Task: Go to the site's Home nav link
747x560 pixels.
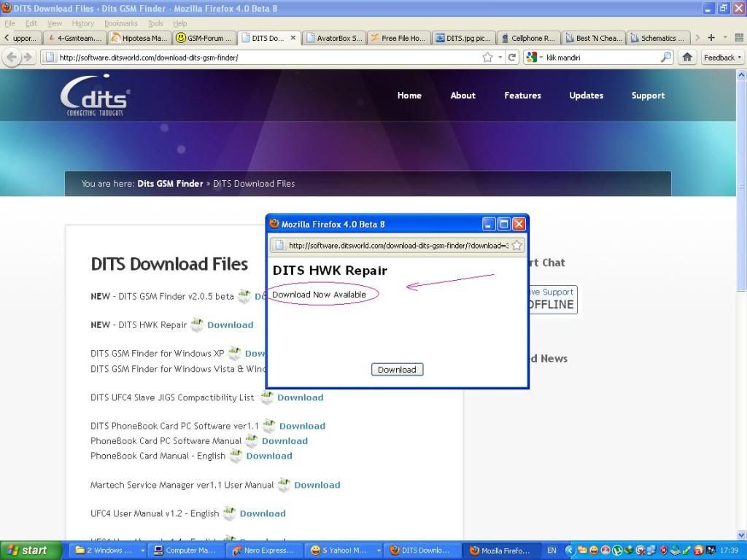Action: pos(409,96)
